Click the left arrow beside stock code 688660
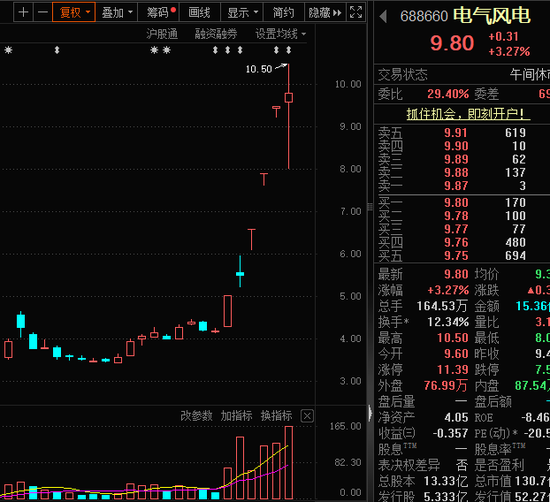550x502 pixels. (x=383, y=16)
